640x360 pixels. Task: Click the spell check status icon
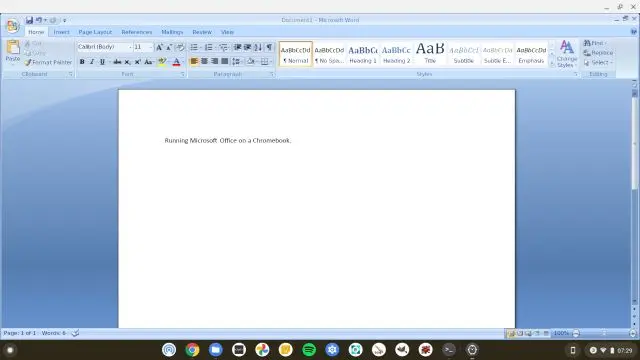(x=75, y=333)
